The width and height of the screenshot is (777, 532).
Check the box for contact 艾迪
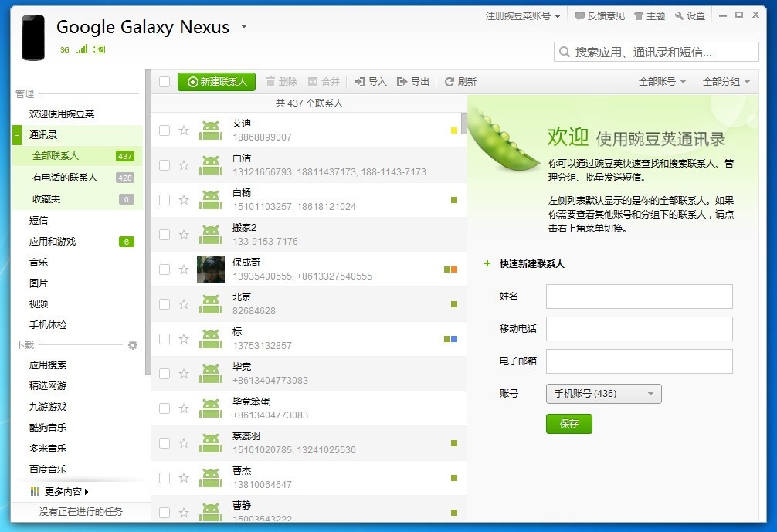pos(165,130)
